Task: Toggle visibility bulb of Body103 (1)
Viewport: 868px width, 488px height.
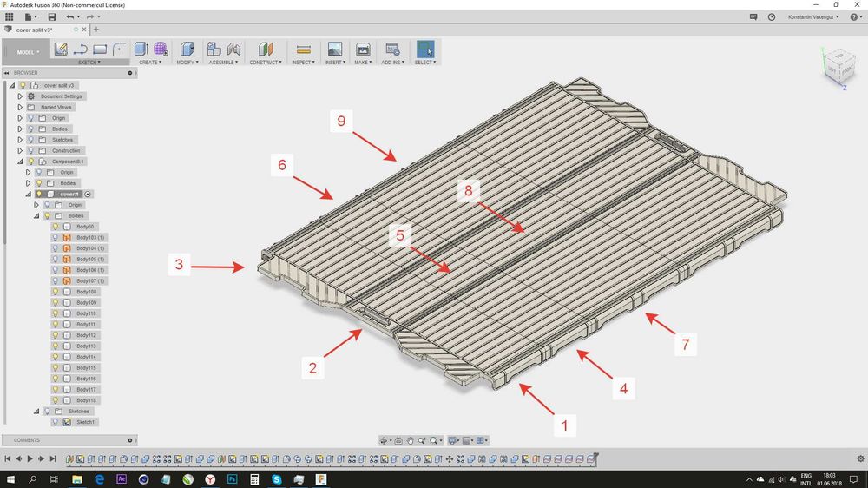Action: click(56, 238)
